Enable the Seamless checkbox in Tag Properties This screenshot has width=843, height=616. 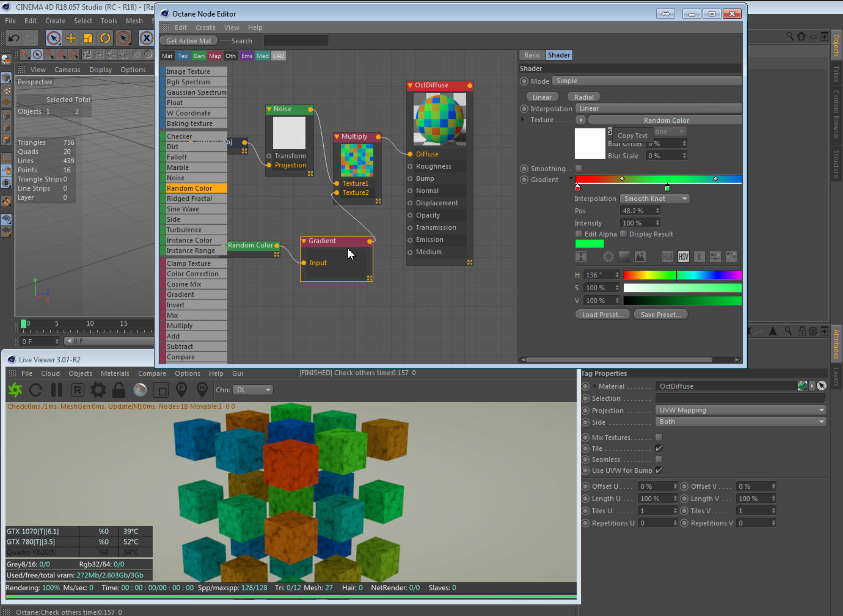coord(659,459)
